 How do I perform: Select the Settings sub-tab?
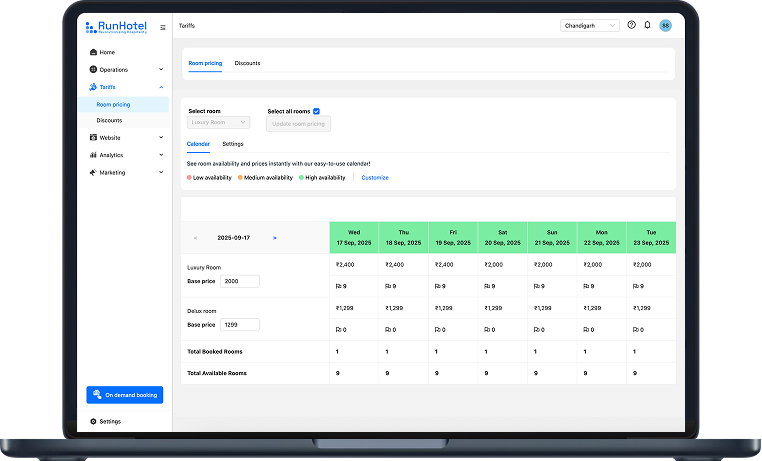[x=233, y=144]
